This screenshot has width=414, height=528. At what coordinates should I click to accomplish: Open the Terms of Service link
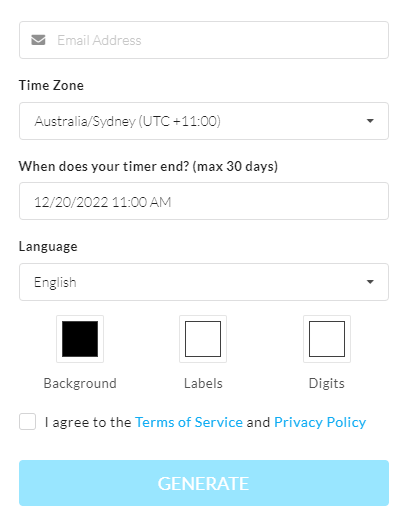pos(189,422)
